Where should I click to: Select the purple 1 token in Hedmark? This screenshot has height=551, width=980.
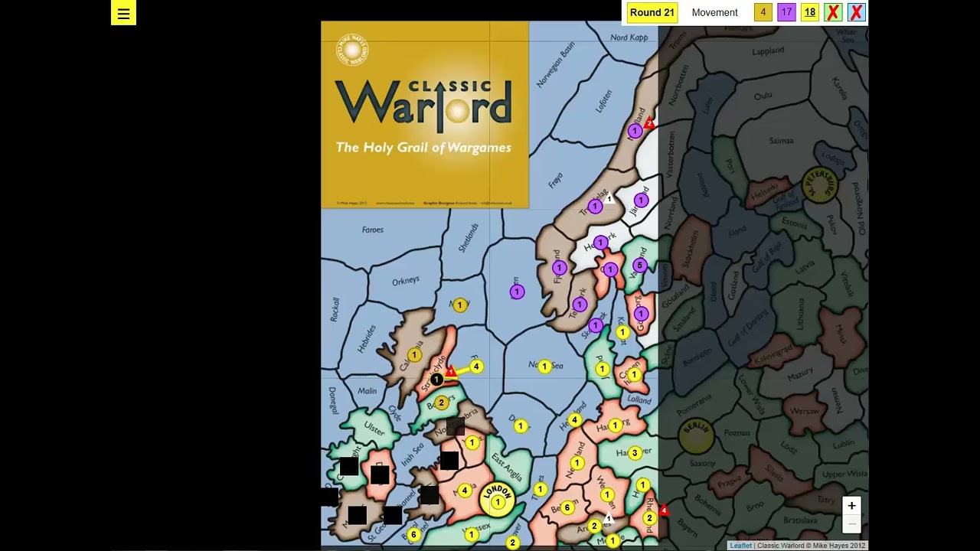coord(600,243)
